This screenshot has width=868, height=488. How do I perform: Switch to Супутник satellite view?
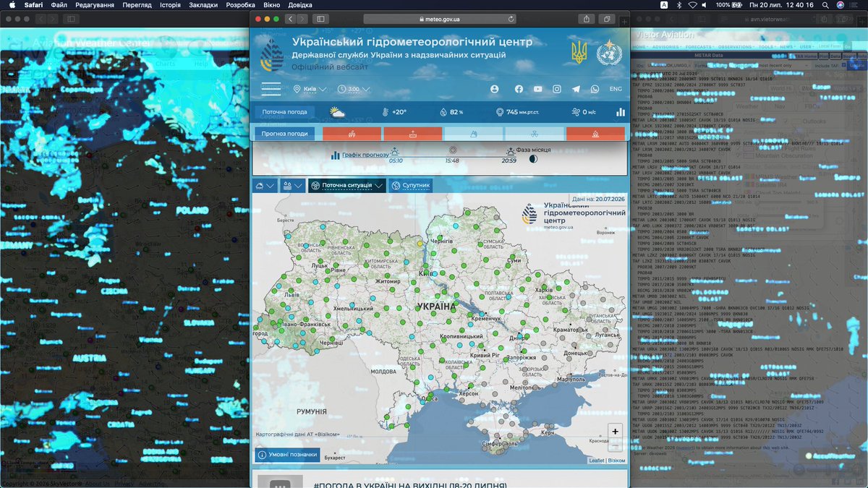click(411, 186)
